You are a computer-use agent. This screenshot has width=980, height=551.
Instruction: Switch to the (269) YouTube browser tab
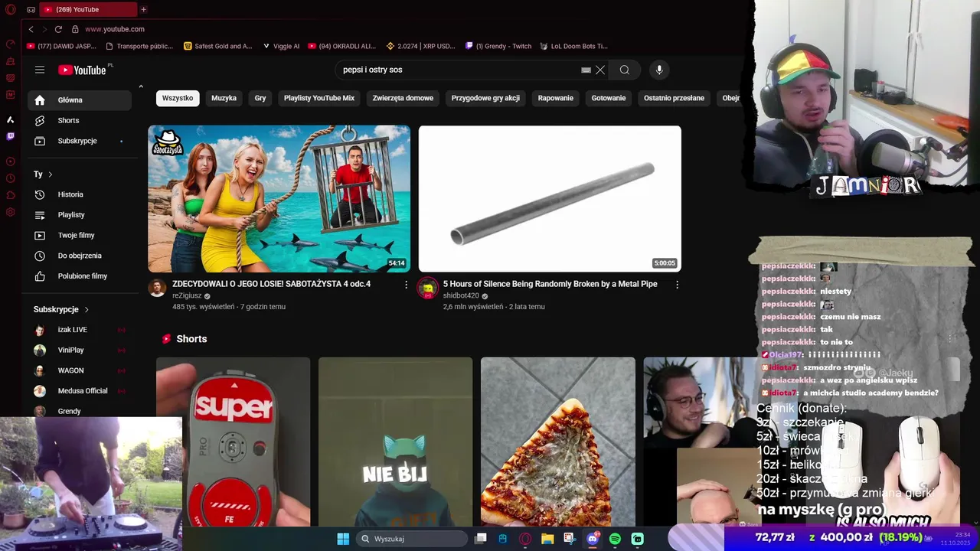click(87, 9)
